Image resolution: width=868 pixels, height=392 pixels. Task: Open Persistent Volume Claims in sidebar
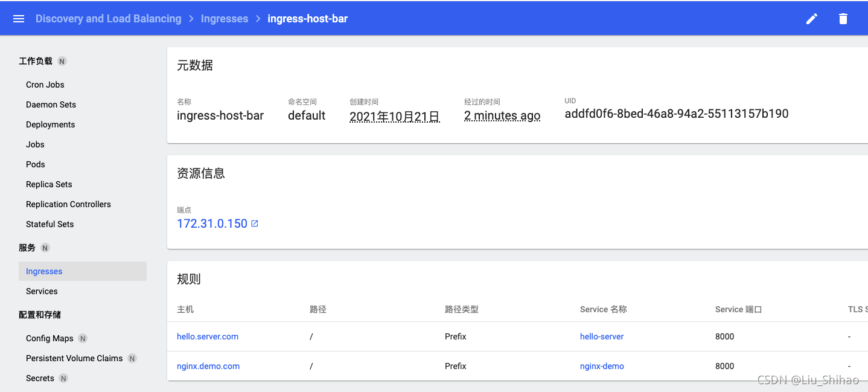(x=74, y=358)
